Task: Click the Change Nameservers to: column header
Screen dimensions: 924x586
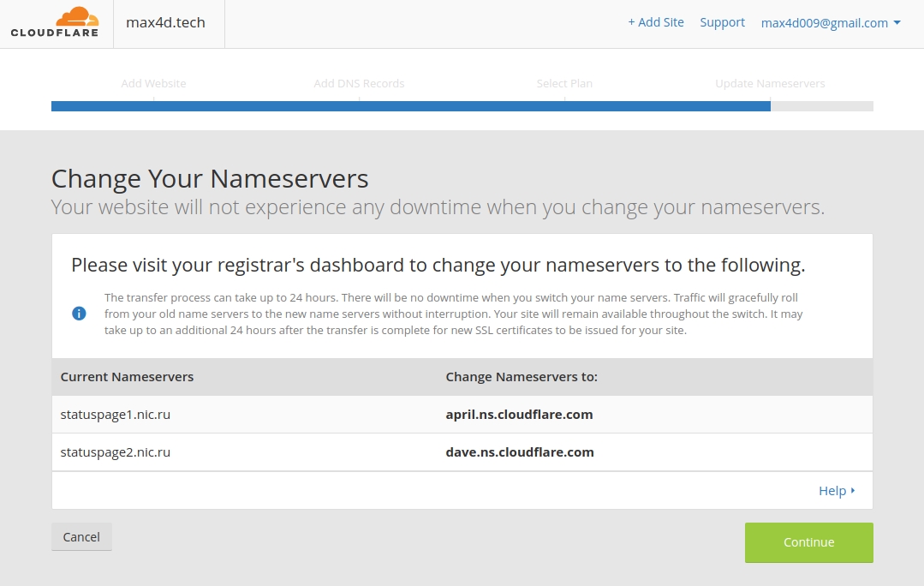Action: tap(522, 377)
